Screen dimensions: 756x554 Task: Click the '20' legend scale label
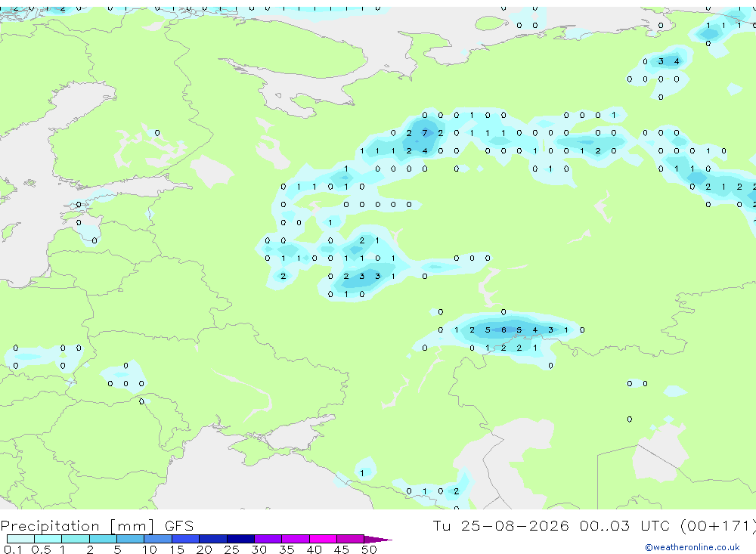pyautogui.click(x=204, y=549)
